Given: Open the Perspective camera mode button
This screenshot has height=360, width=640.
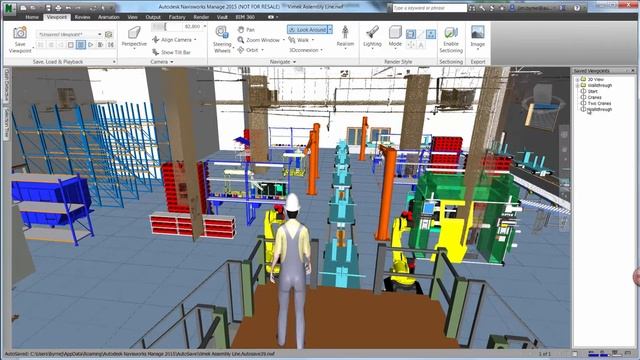Looking at the screenshot, I should pos(134,37).
